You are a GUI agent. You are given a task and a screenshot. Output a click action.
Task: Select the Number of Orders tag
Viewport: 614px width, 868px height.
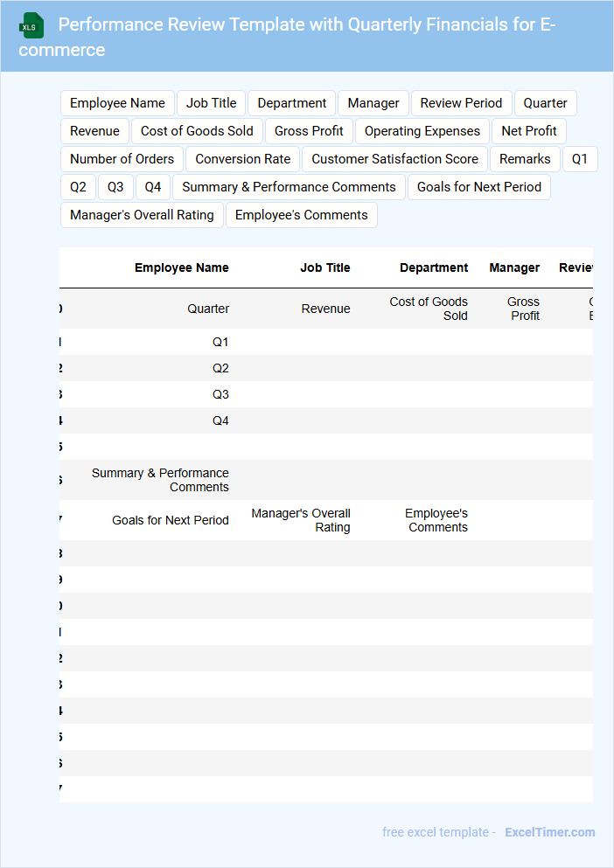coord(122,159)
